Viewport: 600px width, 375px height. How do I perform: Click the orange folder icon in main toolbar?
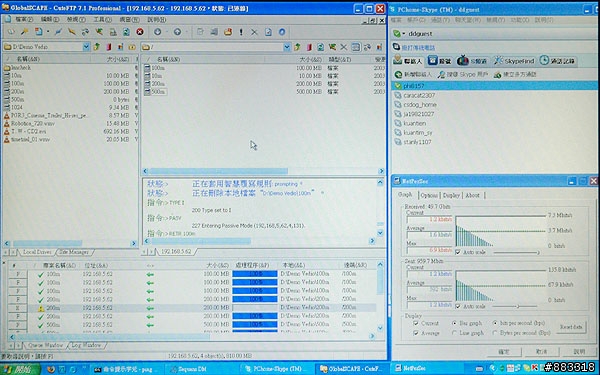[228, 32]
